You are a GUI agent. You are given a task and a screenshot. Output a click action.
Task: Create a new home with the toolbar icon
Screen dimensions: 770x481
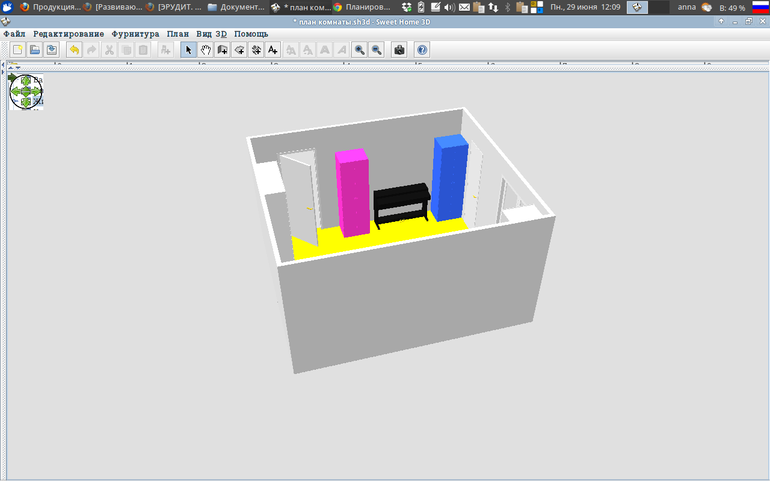(17, 49)
